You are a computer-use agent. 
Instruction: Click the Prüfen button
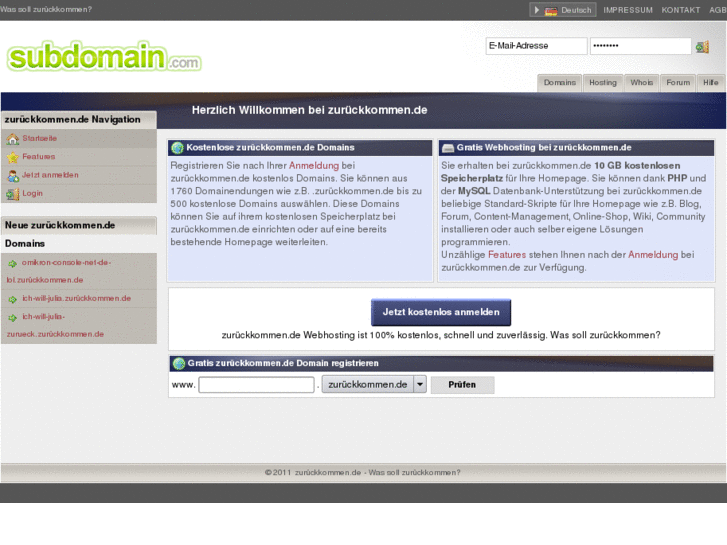(462, 385)
